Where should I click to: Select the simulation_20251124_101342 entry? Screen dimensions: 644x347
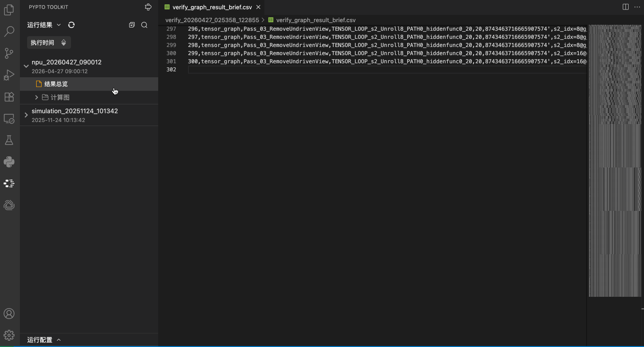[75, 111]
